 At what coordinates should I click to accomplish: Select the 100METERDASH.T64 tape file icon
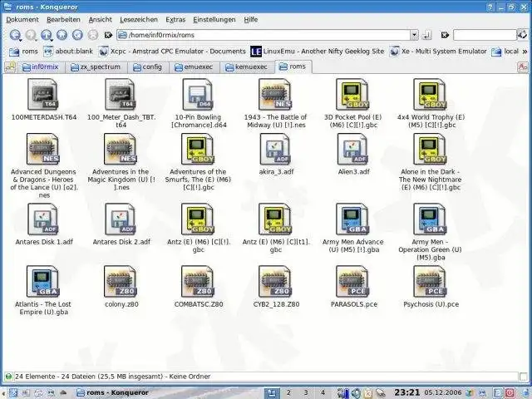tap(42, 94)
